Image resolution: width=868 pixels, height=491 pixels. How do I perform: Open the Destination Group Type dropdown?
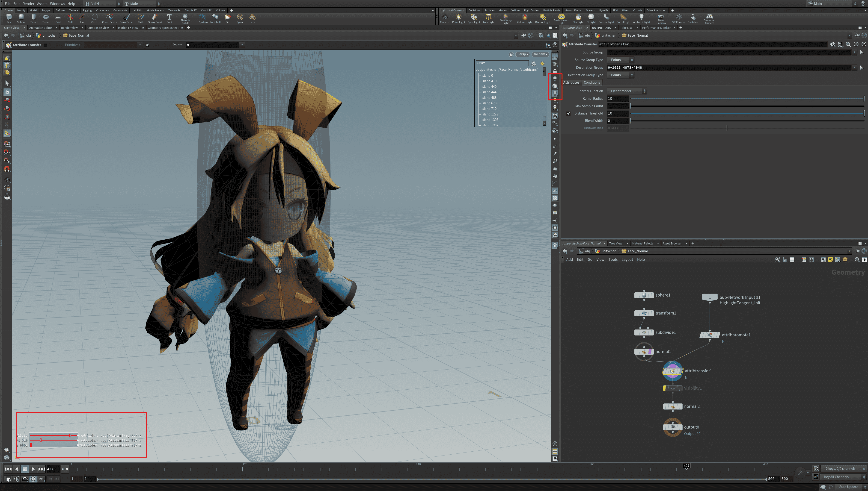click(x=620, y=75)
